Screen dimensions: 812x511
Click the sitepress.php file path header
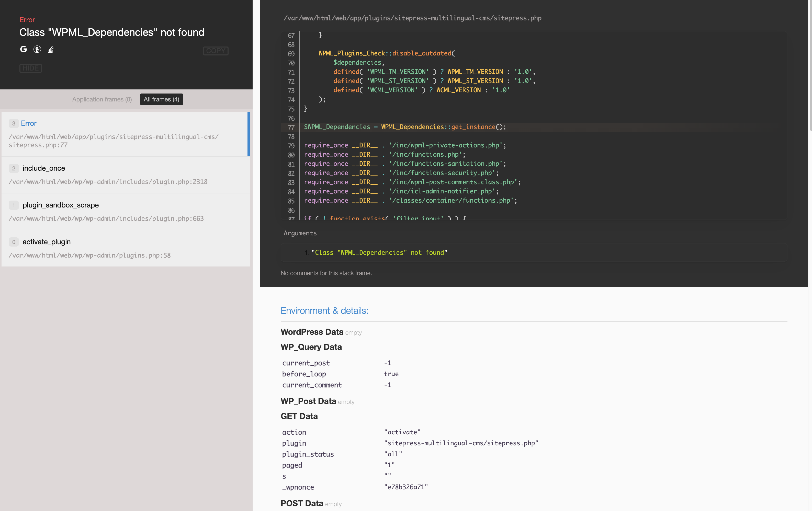coord(412,18)
